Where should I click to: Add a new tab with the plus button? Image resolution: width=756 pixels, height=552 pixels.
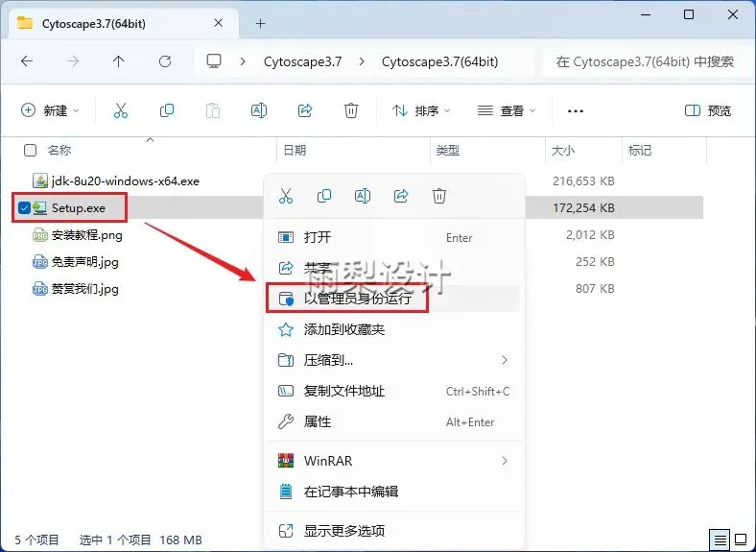tap(260, 23)
